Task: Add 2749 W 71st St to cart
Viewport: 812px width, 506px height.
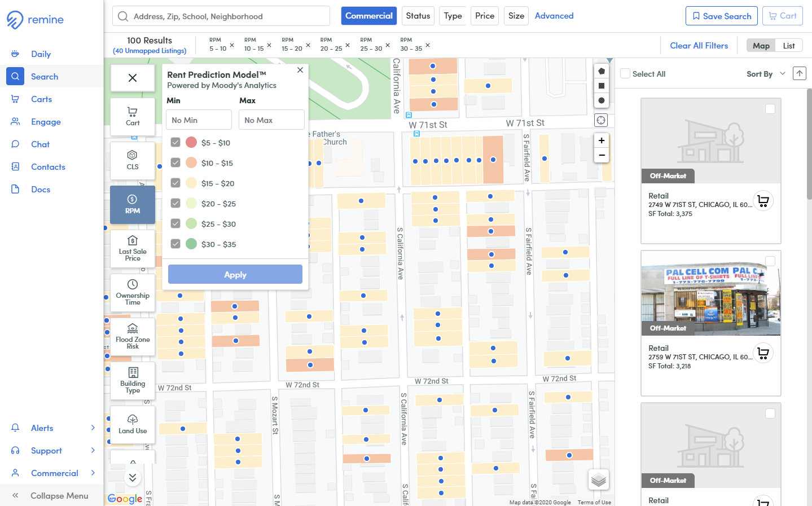Action: click(x=763, y=201)
